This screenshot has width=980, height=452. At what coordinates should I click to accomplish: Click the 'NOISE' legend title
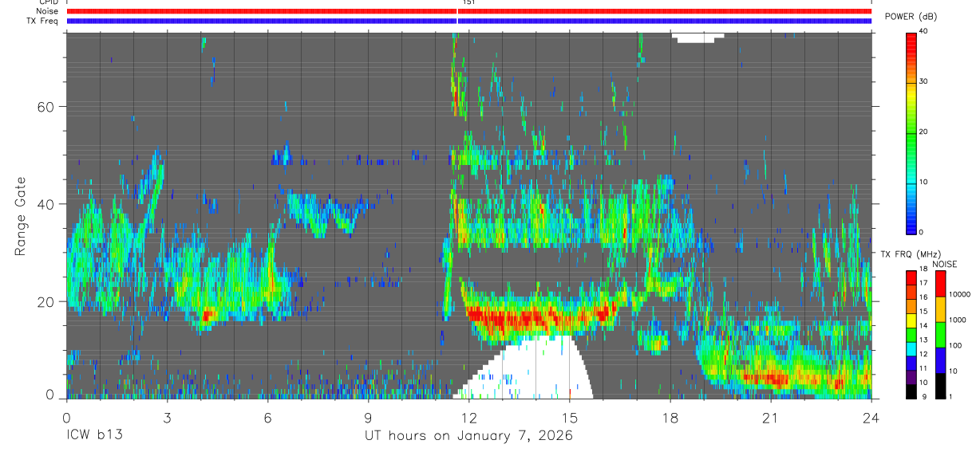coord(945,264)
